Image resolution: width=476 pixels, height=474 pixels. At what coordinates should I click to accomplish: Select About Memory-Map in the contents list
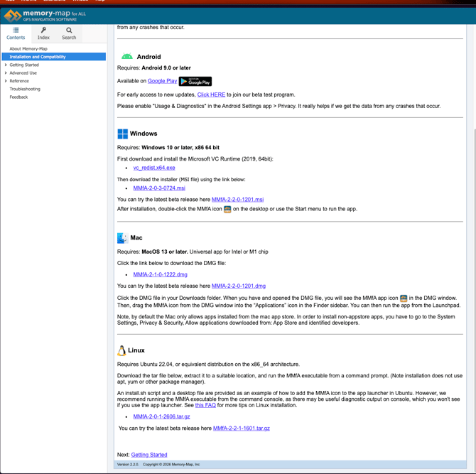(x=28, y=49)
